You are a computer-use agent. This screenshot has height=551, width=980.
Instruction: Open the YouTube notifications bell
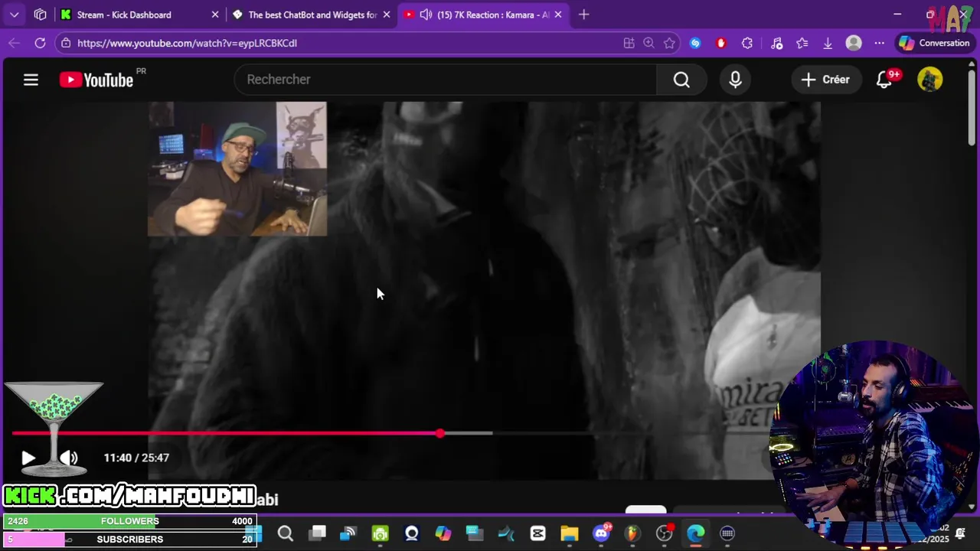pyautogui.click(x=885, y=80)
